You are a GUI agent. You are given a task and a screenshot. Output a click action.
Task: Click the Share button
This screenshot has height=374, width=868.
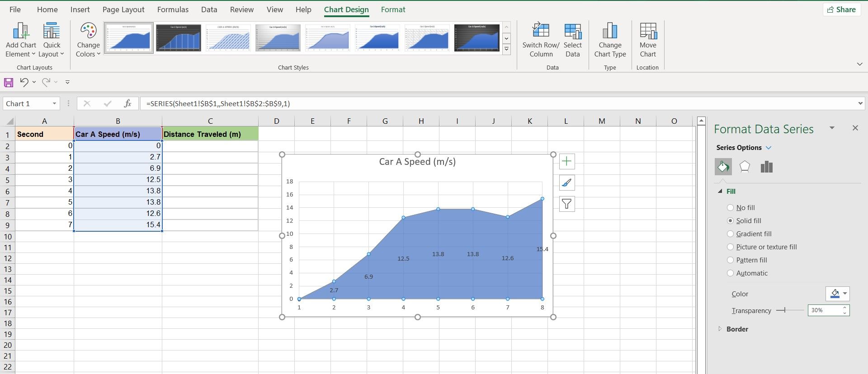pos(841,9)
